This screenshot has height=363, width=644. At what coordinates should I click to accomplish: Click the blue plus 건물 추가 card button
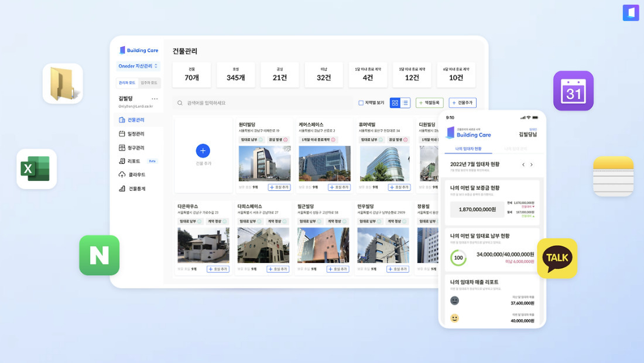tap(203, 150)
